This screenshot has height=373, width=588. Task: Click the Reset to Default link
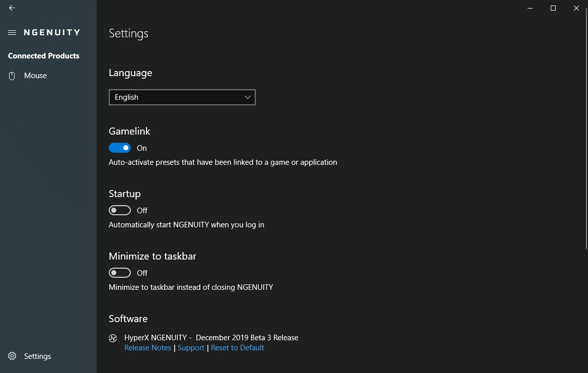(238, 348)
